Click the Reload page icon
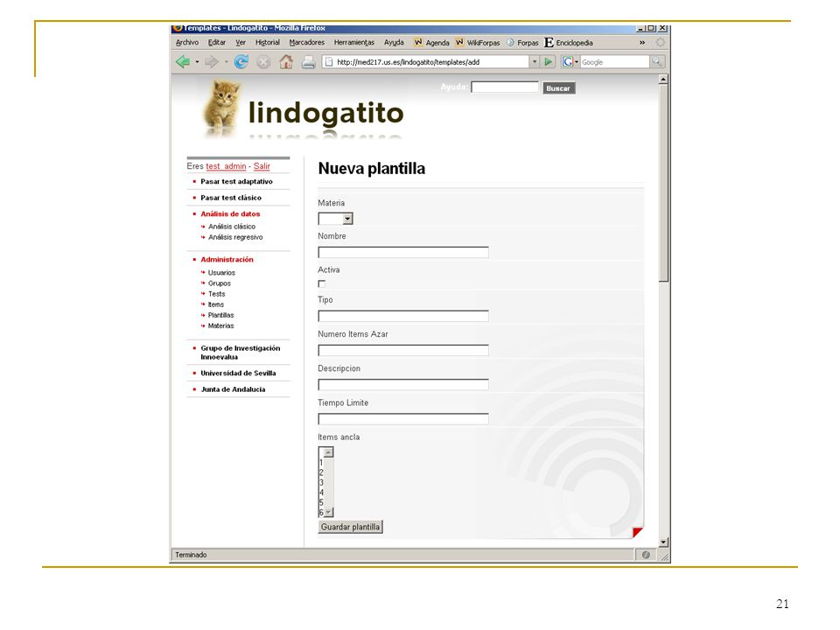 (x=241, y=62)
